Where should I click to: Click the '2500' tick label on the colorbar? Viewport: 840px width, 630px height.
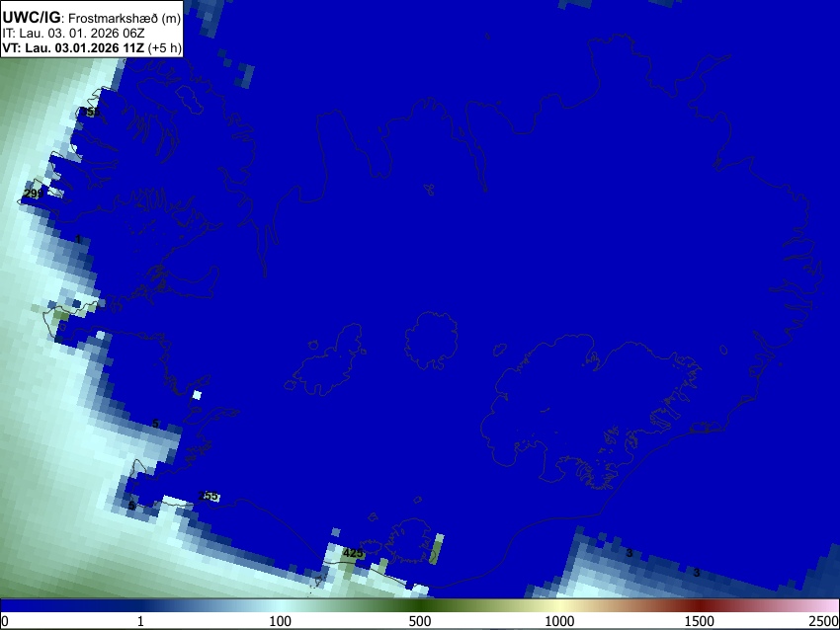824,621
